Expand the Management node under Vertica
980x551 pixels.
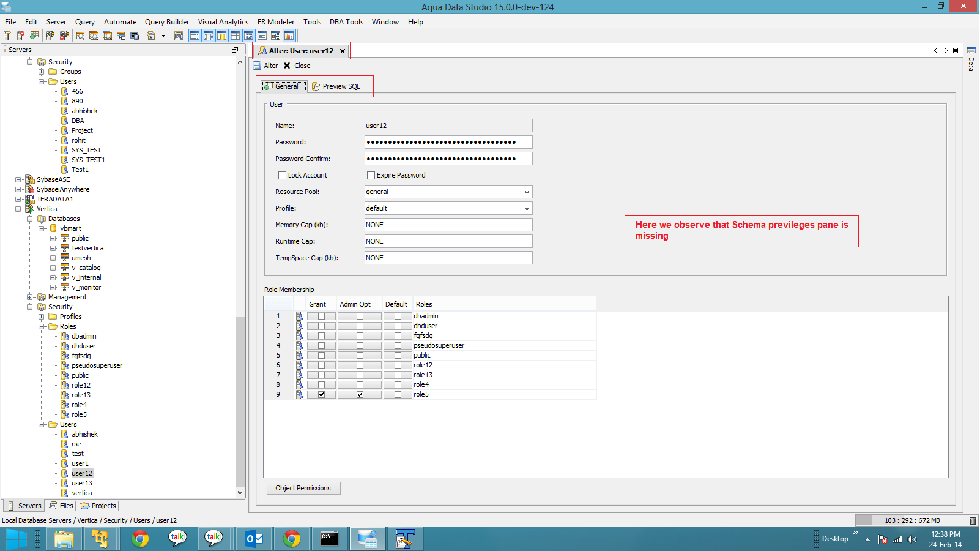pyautogui.click(x=29, y=297)
